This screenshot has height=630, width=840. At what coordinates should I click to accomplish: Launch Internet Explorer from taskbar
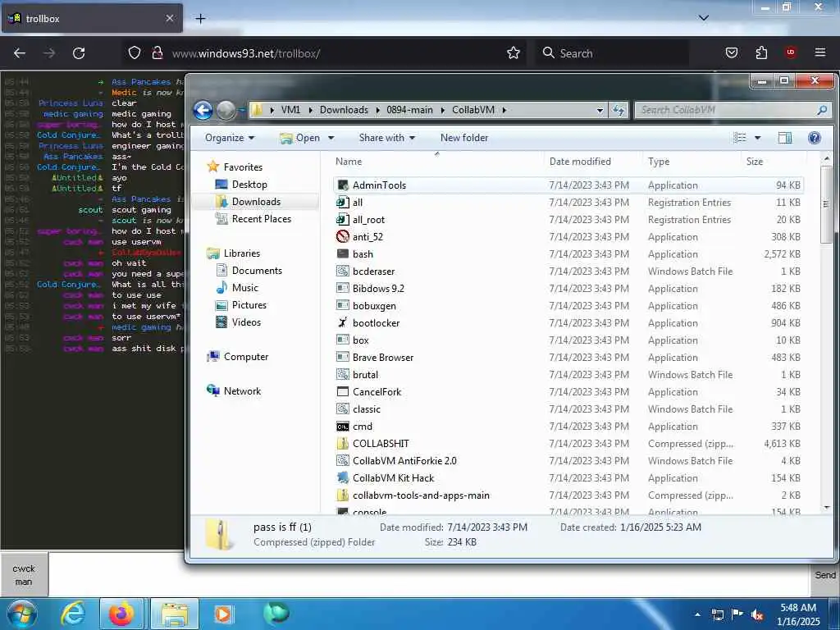[73, 614]
